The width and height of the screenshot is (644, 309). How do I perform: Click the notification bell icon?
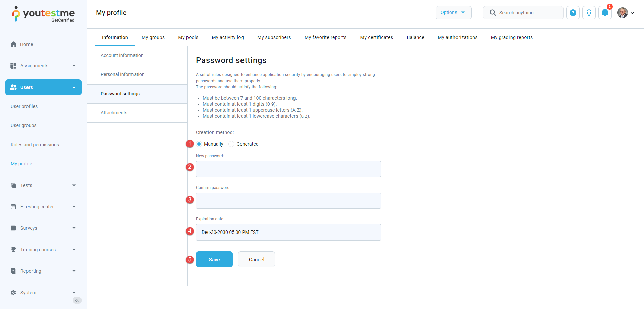[605, 13]
